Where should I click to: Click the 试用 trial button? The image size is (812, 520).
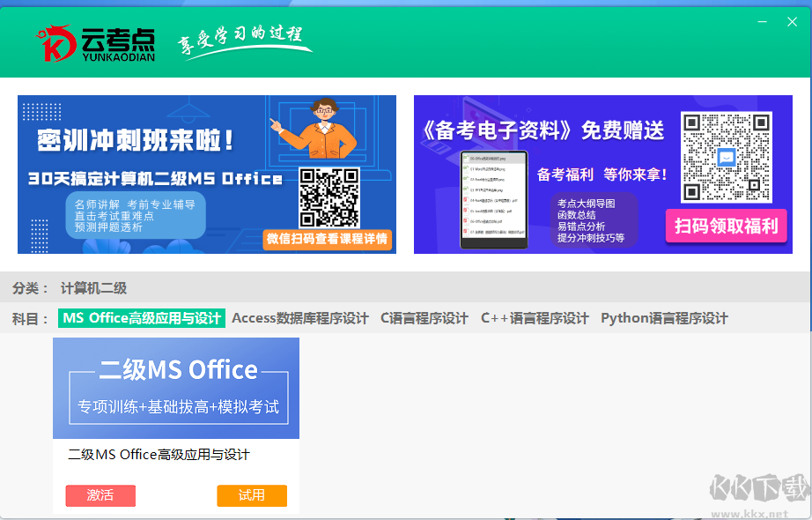252,495
